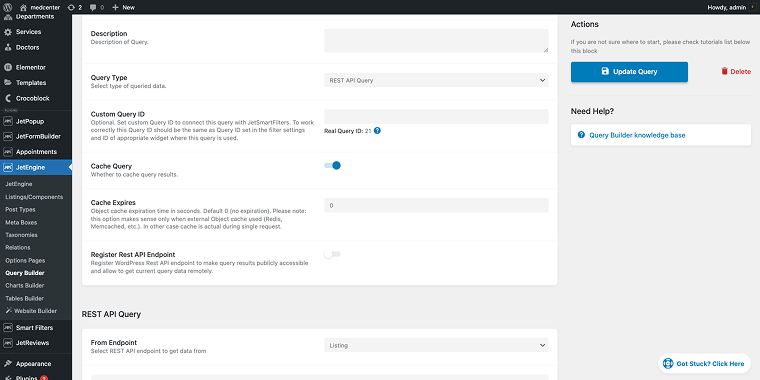Viewport: 760px width, 380px height.
Task: Open the Query Builder knowledge base link
Action: (x=637, y=135)
